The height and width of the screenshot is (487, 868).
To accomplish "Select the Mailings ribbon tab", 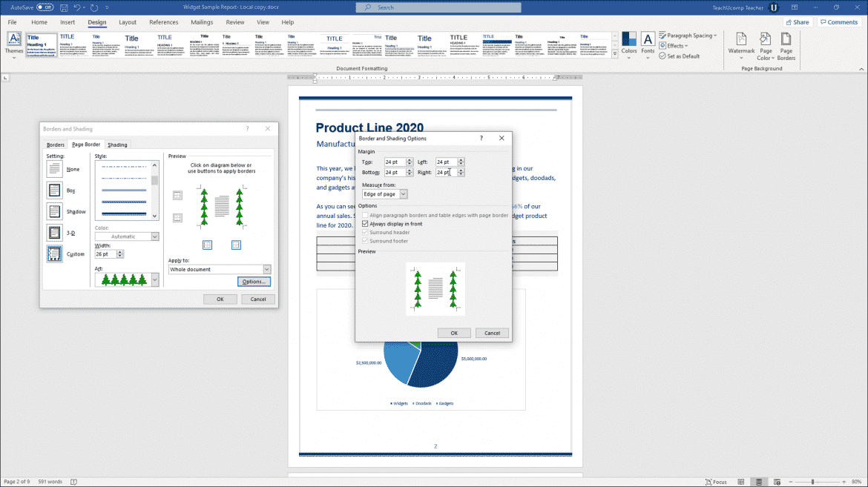I will tap(202, 21).
